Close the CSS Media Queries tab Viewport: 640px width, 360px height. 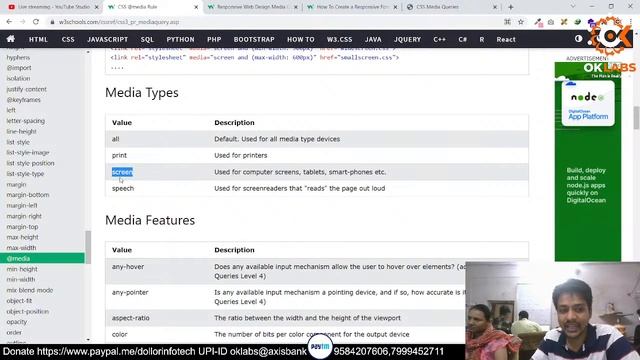pos(495,7)
